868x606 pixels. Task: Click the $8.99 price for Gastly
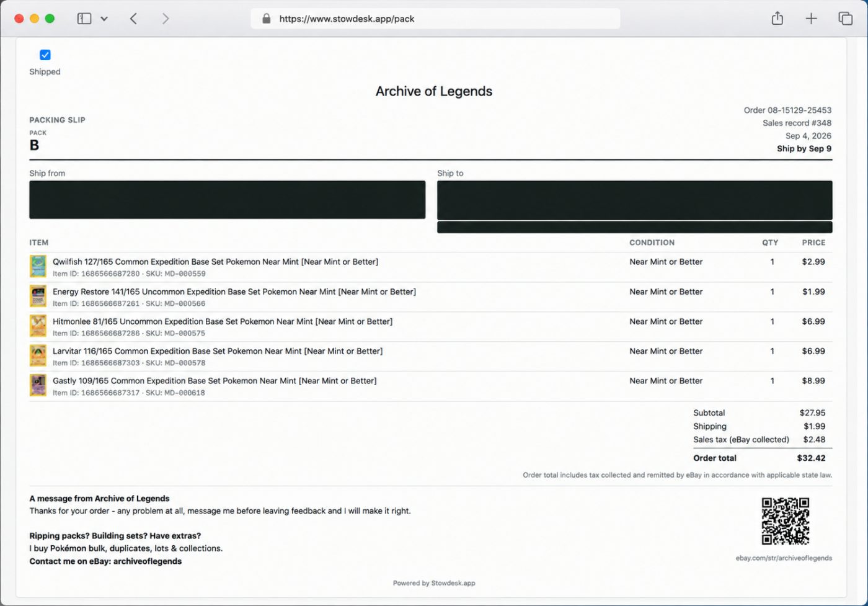(813, 381)
